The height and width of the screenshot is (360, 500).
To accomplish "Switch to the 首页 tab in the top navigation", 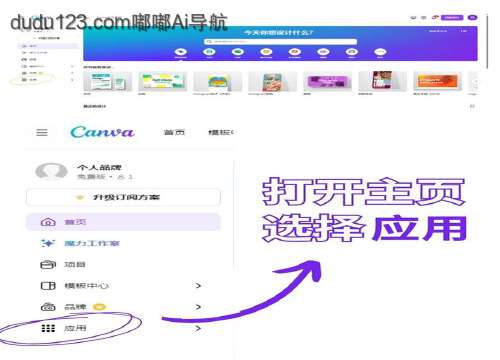I will coord(174,132).
